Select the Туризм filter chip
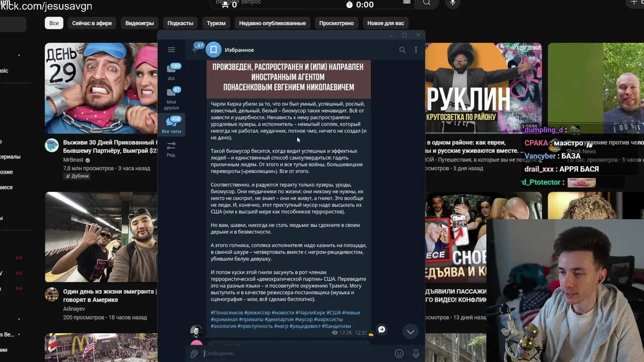This screenshot has height=362, width=644. [x=216, y=23]
